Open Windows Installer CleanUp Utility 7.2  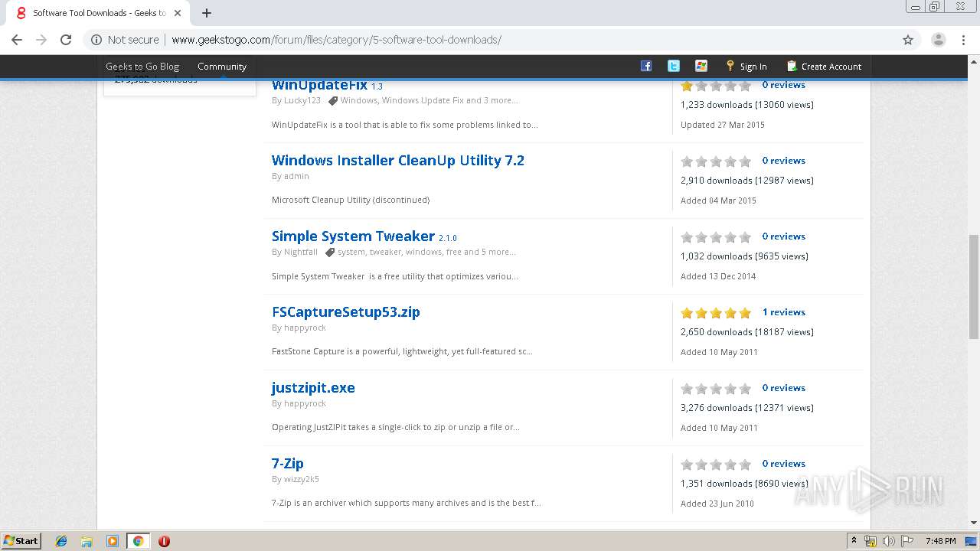tap(398, 160)
